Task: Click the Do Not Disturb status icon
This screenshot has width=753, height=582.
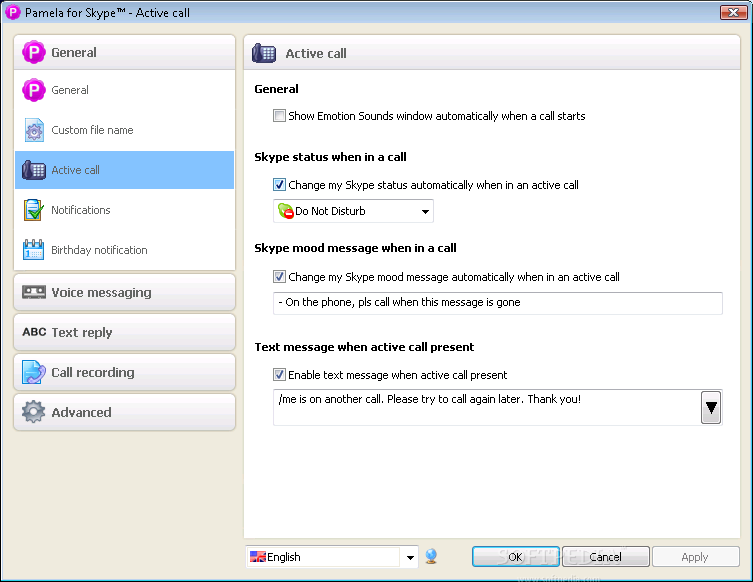Action: [286, 211]
